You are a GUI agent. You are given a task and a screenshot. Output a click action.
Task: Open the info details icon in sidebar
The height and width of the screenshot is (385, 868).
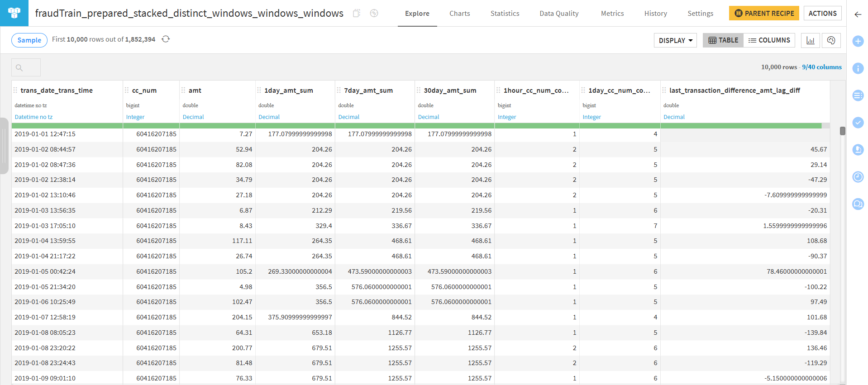[858, 68]
